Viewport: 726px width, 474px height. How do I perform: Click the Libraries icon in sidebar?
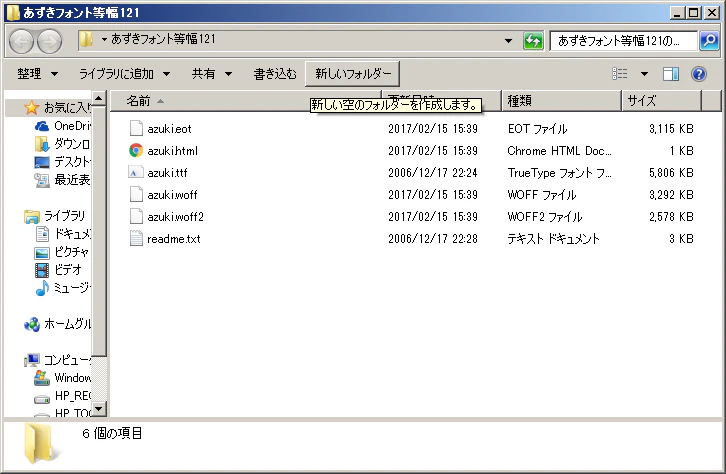coord(31,216)
